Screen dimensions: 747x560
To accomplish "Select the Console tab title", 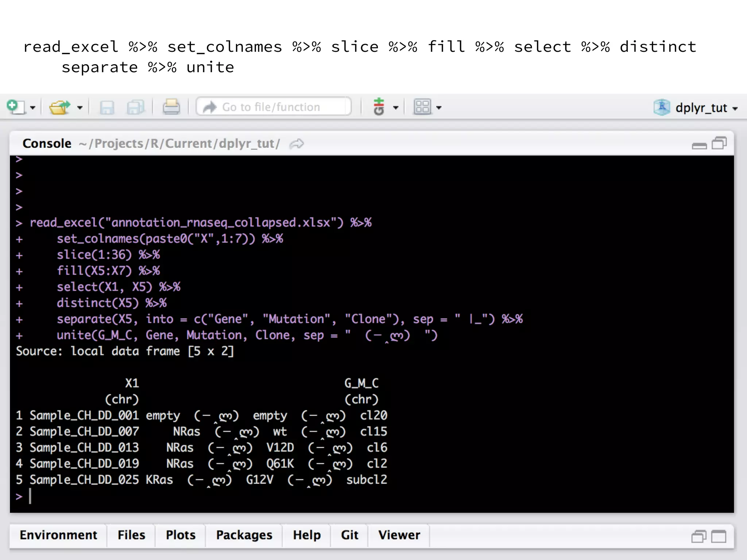I will pyautogui.click(x=47, y=144).
